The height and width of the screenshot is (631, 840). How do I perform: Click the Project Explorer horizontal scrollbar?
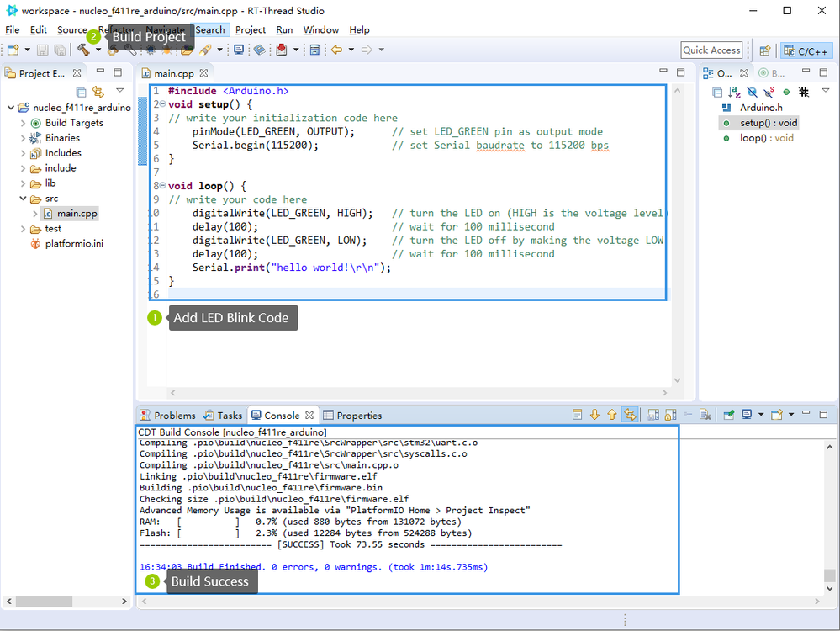66,601
